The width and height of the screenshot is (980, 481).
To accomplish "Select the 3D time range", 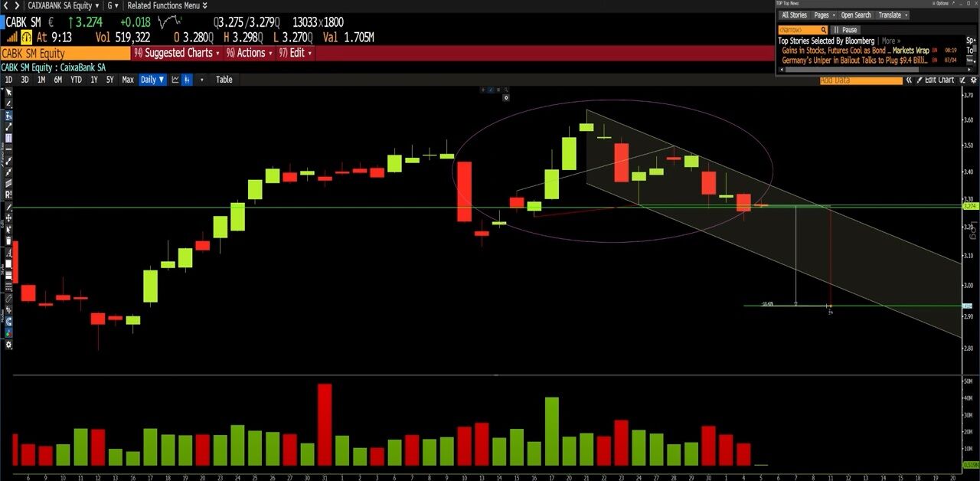I will point(24,80).
